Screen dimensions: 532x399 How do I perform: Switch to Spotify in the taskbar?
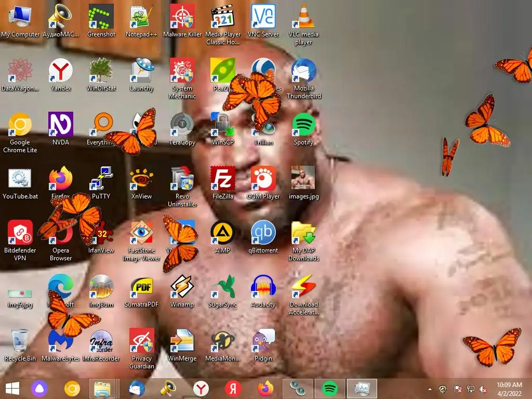tap(330, 389)
